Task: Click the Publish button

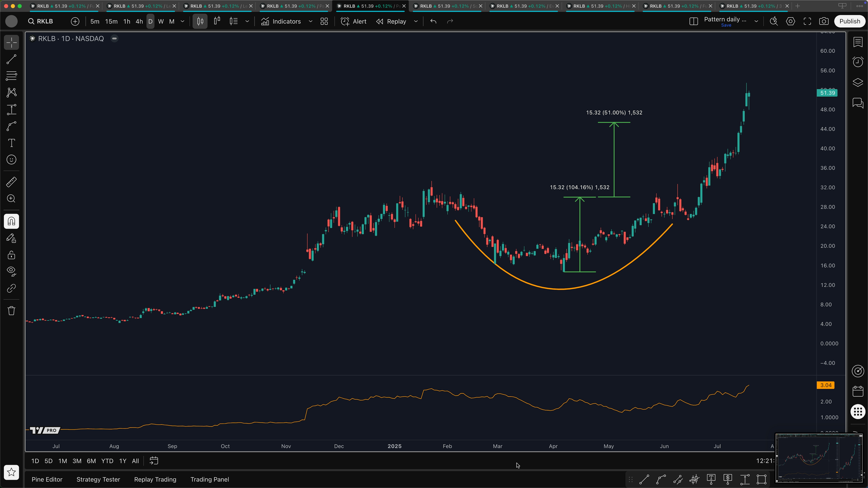Action: (849, 21)
